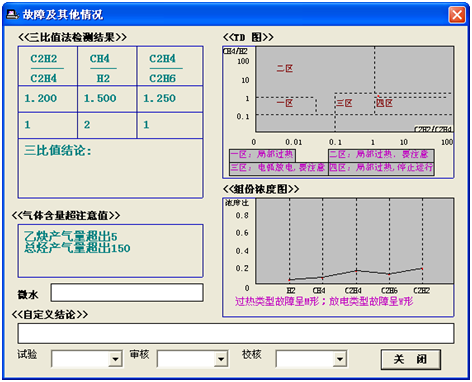Click the 二区 label in TD chart
The height and width of the screenshot is (382, 472).
pyautogui.click(x=284, y=69)
